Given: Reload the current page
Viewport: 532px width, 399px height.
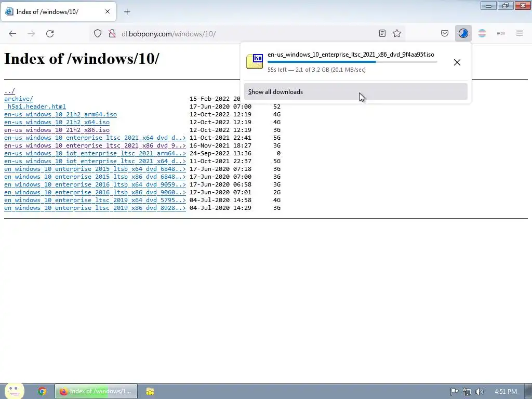Looking at the screenshot, I should point(50,34).
